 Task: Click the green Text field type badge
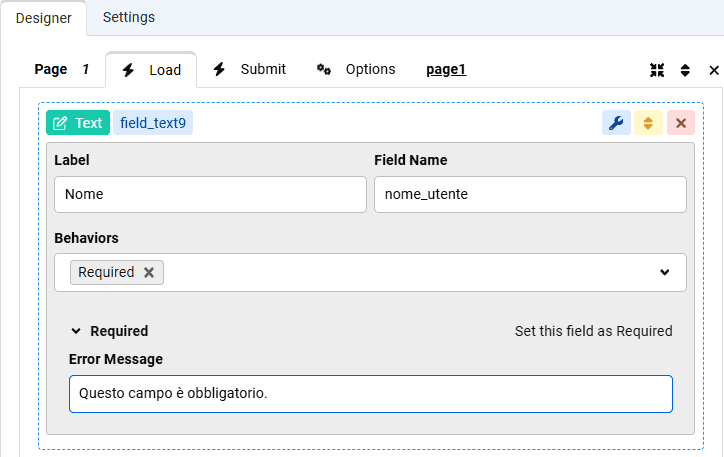78,123
